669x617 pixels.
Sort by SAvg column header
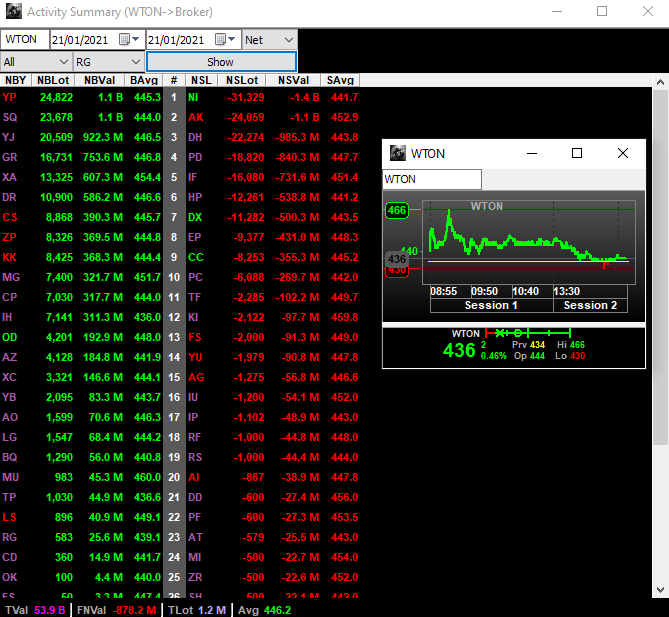point(340,80)
